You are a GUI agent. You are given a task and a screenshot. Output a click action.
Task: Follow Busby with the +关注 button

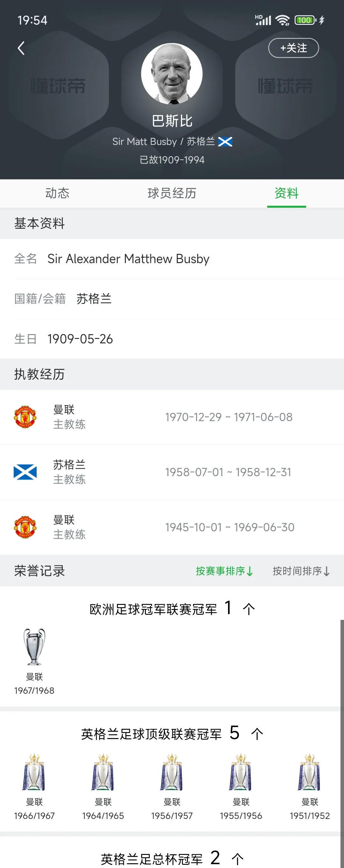point(293,48)
